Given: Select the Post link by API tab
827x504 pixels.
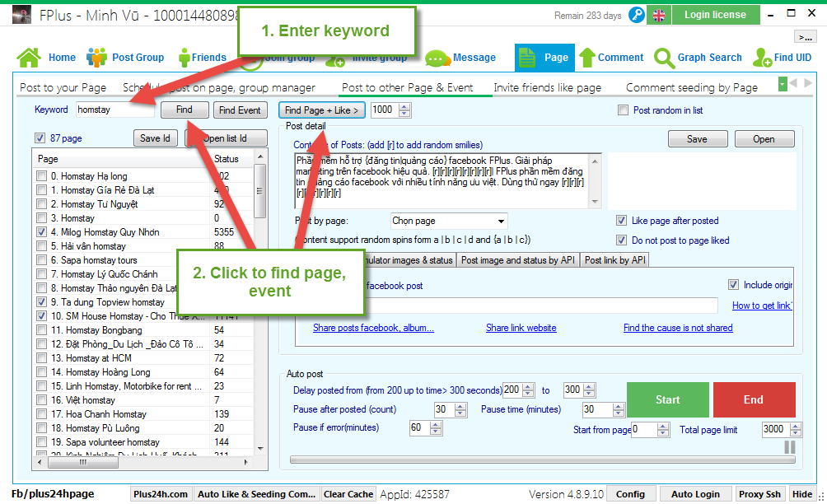Looking at the screenshot, I should tap(615, 260).
